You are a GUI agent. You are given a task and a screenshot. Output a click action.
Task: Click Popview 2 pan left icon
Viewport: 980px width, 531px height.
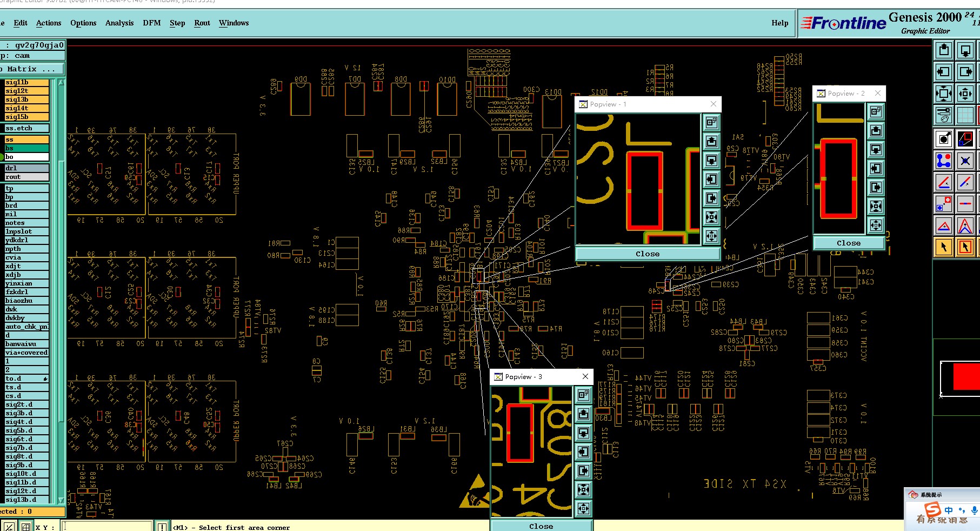pyautogui.click(x=876, y=168)
